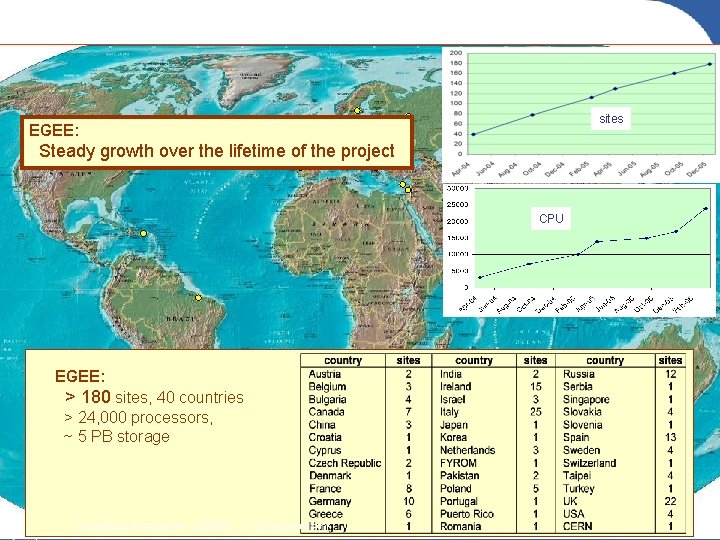Select the 'Sweden' table cell
The image size is (720, 540).
(x=581, y=450)
